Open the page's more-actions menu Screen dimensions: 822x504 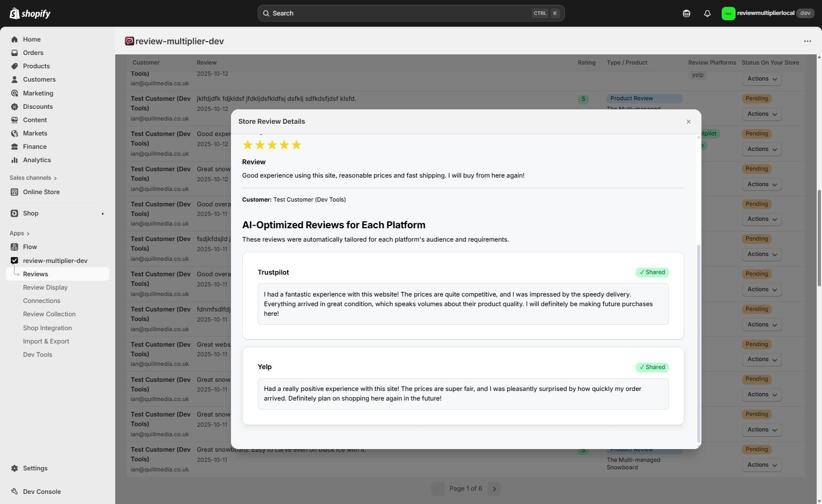pos(807,41)
